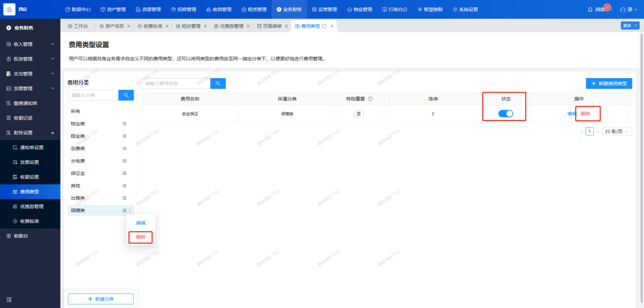Click the previous page arrow
644x308 pixels.
pyautogui.click(x=581, y=131)
